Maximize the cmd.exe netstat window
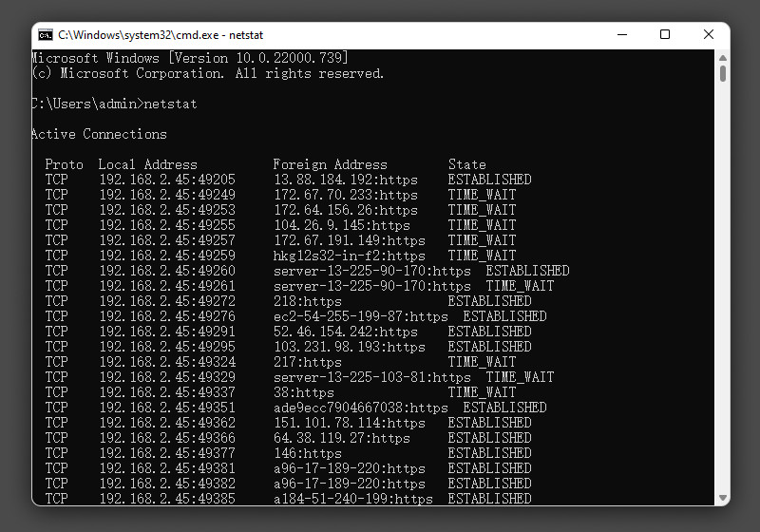 click(x=665, y=35)
